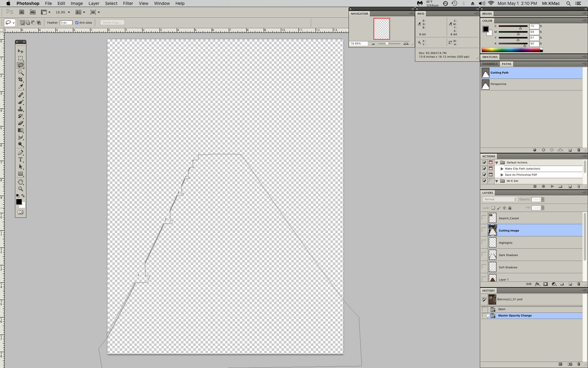Toggle the Make Clip Path action checkbox
This screenshot has height=368, width=588.
coord(484,168)
